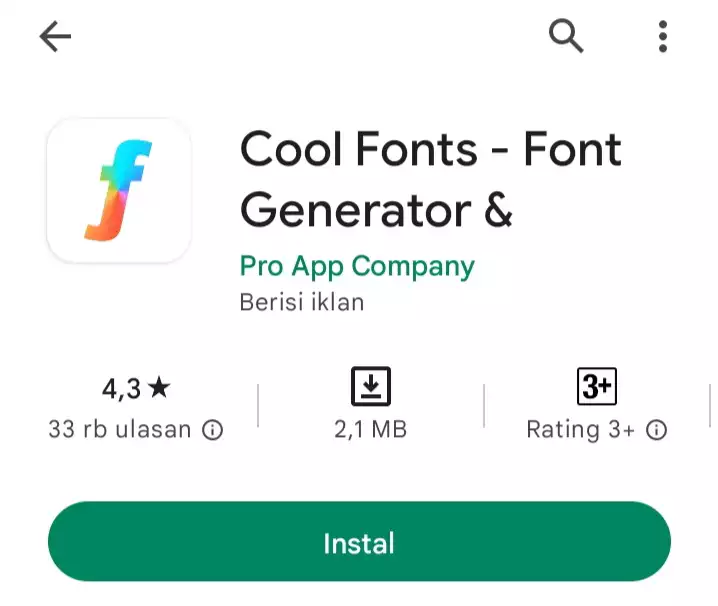
Task: Tap the 33 rb ulasan reviews text
Action: [120, 430]
